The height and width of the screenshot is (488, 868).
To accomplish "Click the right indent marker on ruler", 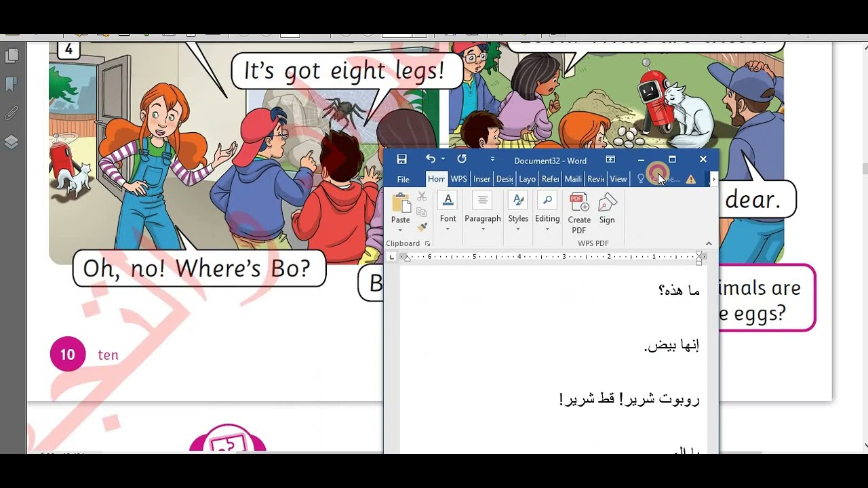I will pos(699,257).
